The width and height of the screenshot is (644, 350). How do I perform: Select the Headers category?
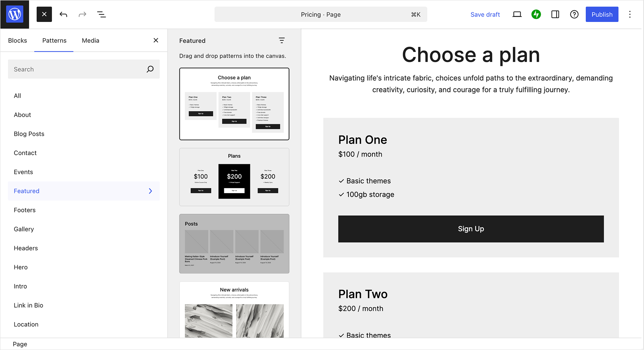coord(84,248)
